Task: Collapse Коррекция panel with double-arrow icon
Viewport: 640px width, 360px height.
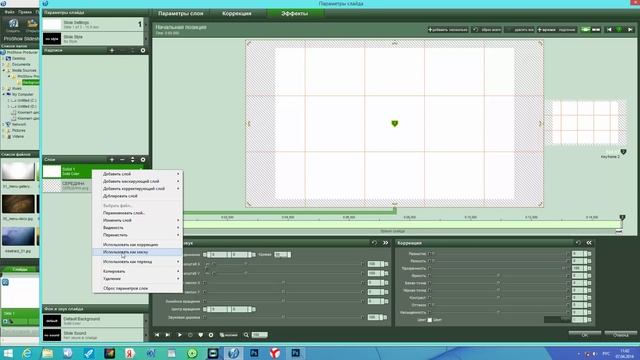Action: pos(589,243)
